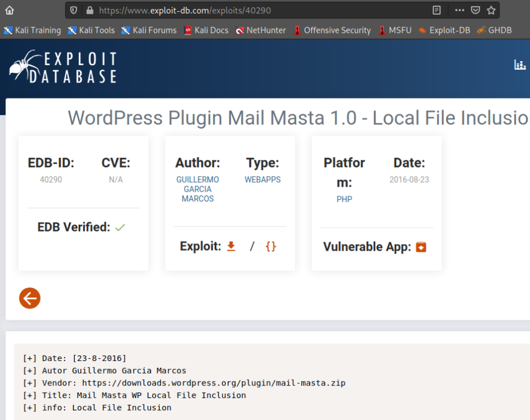Click the WEBAPPS type link
The image size is (530, 420).
[x=263, y=179]
